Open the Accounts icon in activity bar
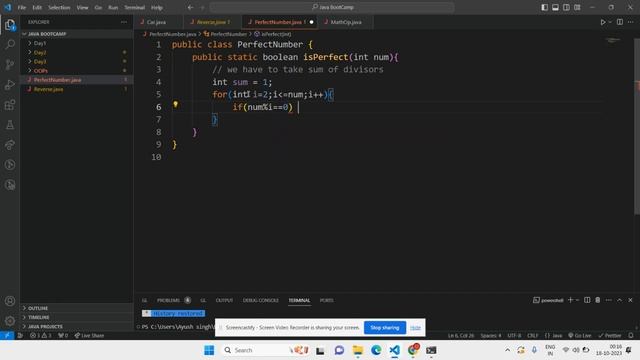Screen dimensions: 640x360 (x=10, y=301)
